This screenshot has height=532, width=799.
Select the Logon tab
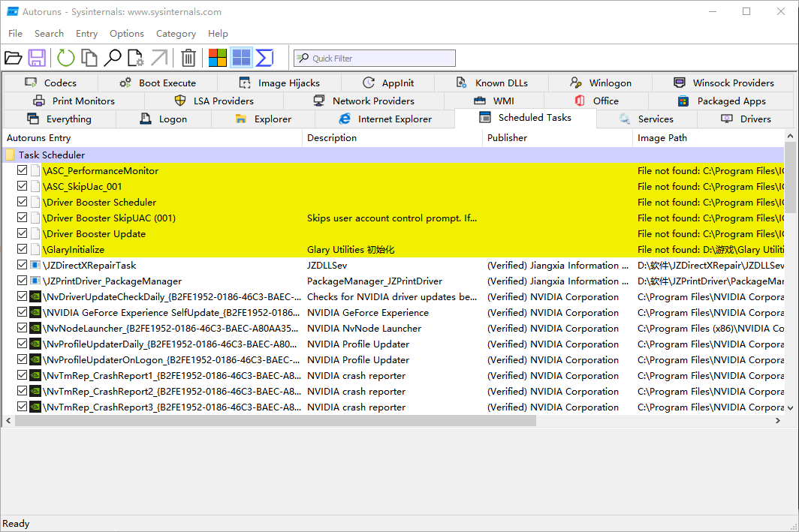click(164, 119)
